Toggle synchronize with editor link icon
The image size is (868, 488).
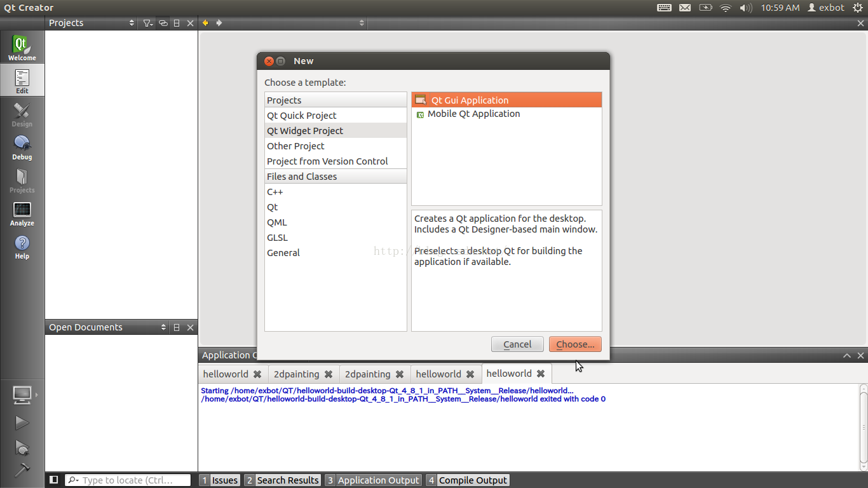(x=163, y=23)
